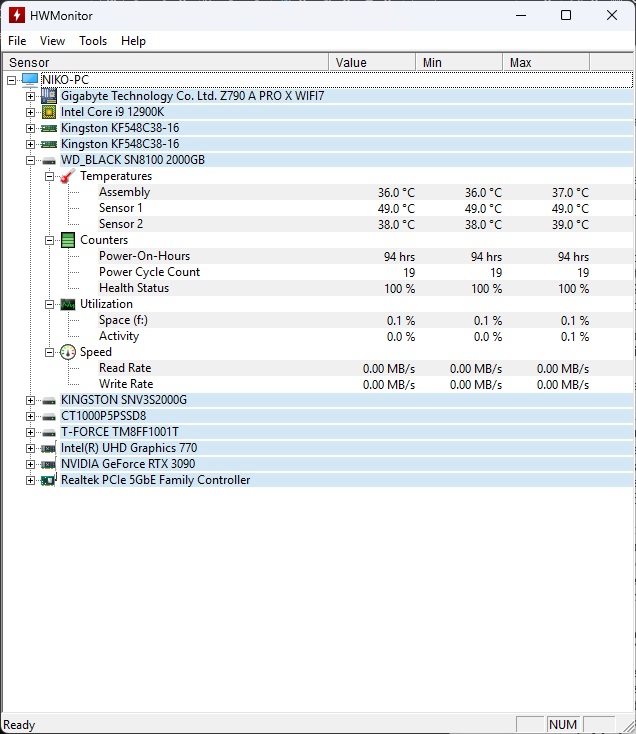Click the Min column header
636x734 pixels.
(x=459, y=62)
